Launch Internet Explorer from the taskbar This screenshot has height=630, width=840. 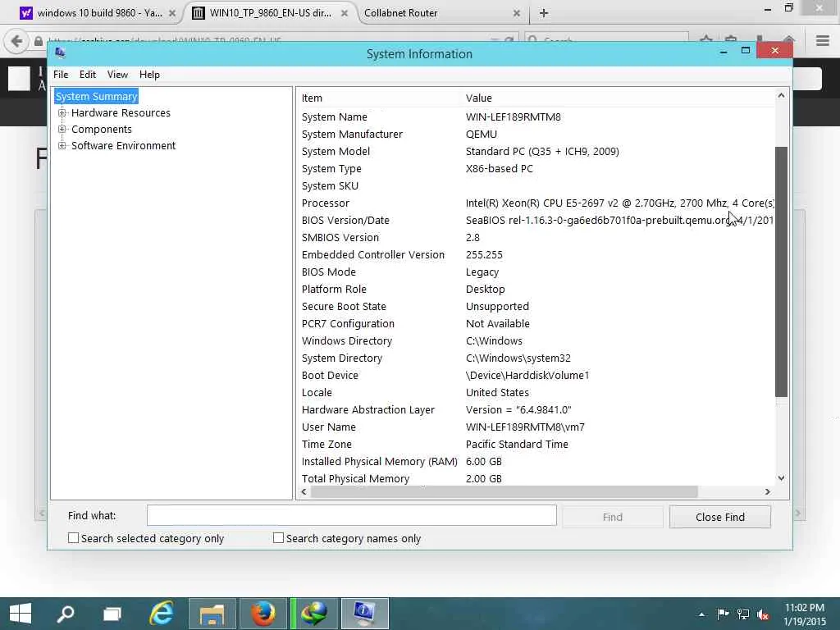point(162,614)
